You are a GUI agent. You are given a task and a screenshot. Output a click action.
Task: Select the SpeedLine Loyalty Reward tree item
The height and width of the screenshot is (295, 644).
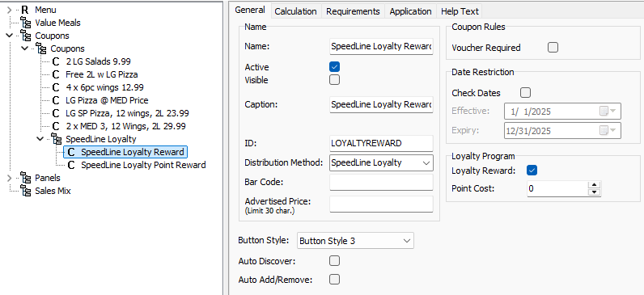click(132, 152)
